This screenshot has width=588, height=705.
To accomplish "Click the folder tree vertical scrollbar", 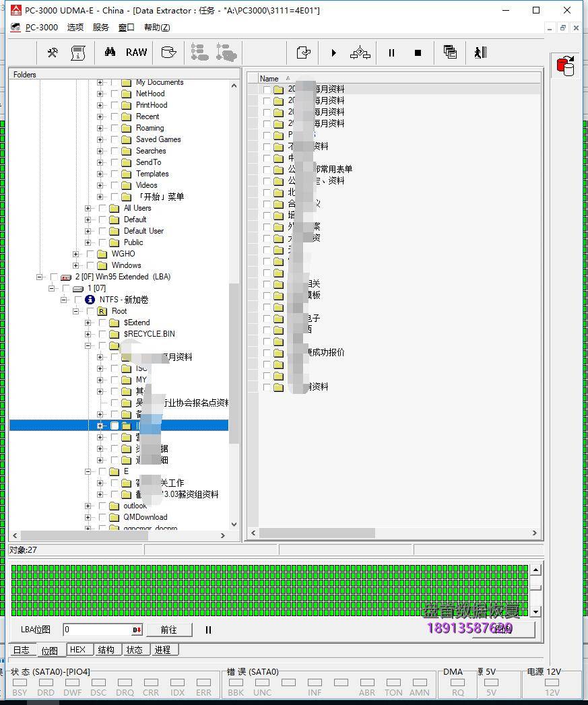I will (234, 364).
